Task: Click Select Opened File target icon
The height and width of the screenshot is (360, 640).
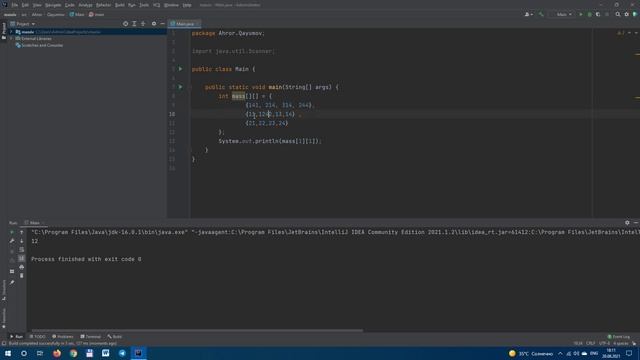Action: 125,24
